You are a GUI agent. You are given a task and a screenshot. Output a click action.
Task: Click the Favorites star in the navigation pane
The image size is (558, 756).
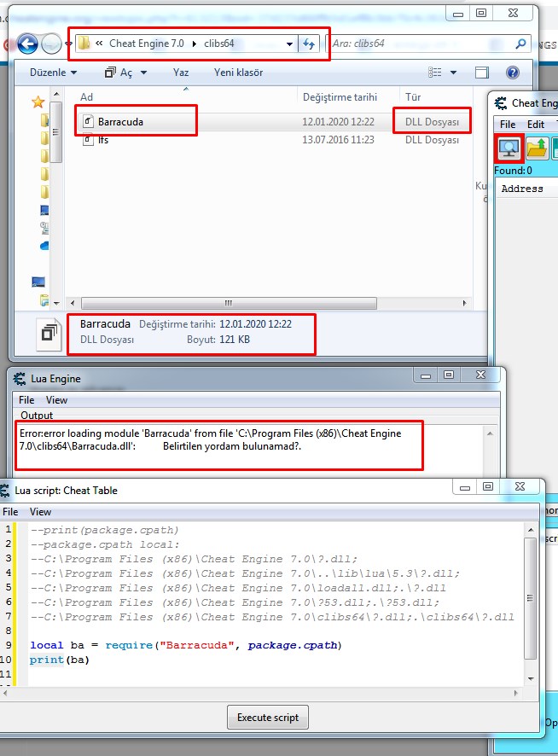coord(38,102)
